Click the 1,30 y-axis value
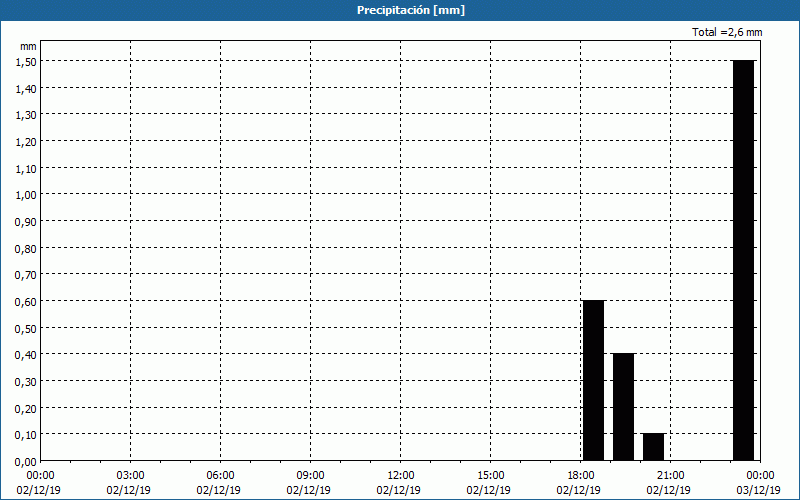Viewport: 800px width, 500px height. tap(26, 114)
